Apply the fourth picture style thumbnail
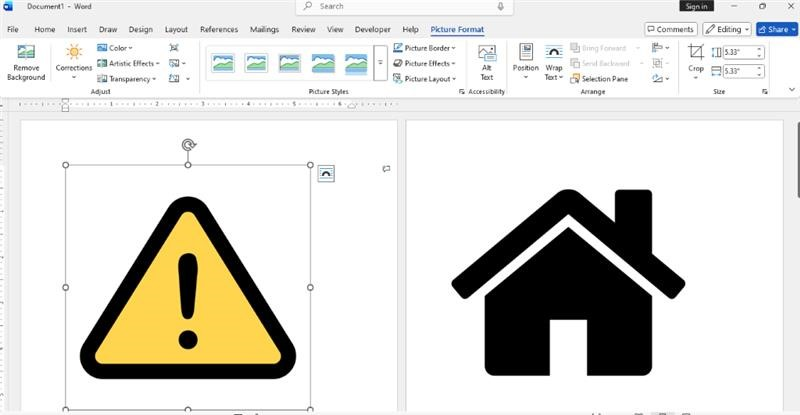 pyautogui.click(x=323, y=63)
